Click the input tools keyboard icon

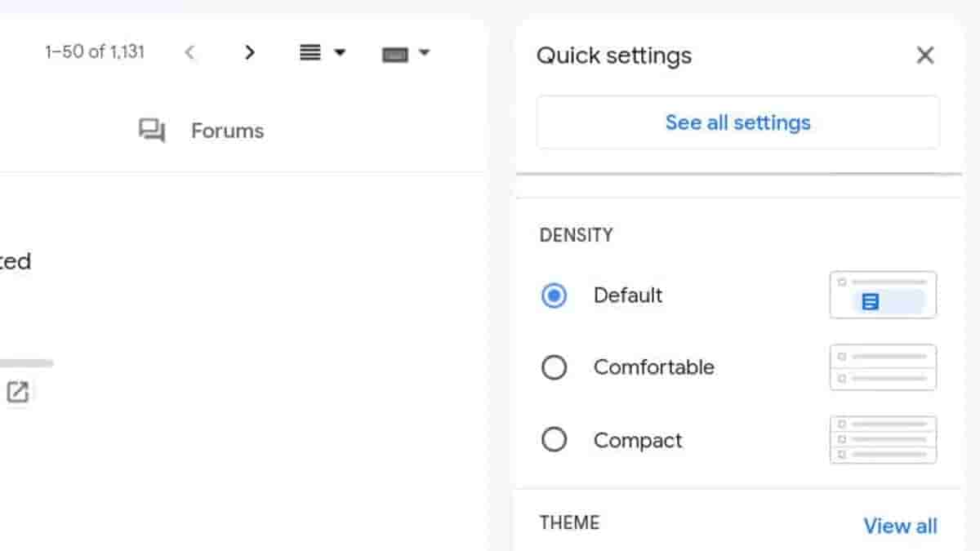pyautogui.click(x=395, y=52)
